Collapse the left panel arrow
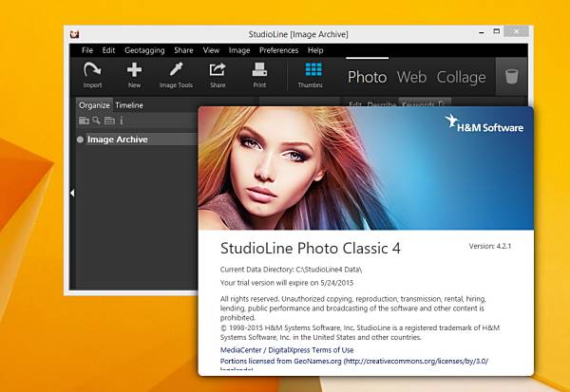 [x=72, y=193]
